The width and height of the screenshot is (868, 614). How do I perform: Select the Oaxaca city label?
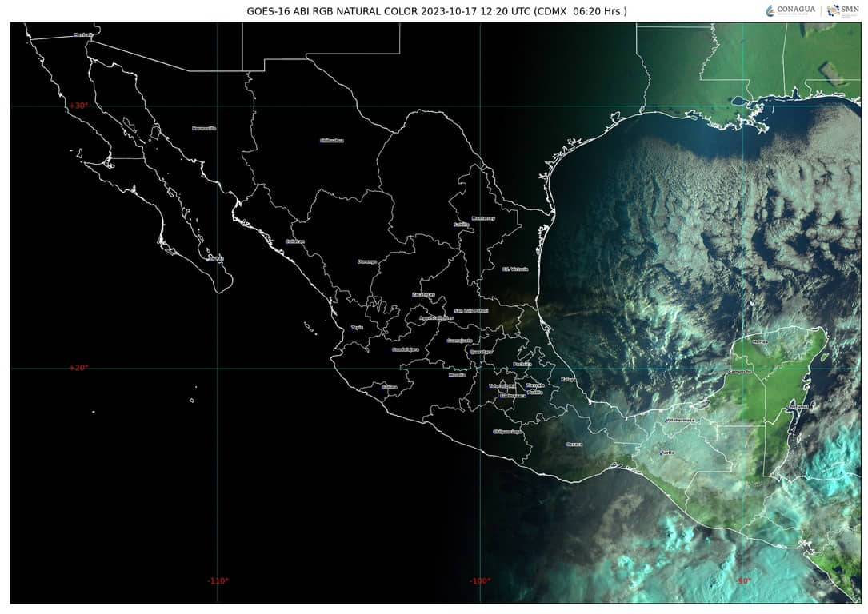pyautogui.click(x=574, y=444)
